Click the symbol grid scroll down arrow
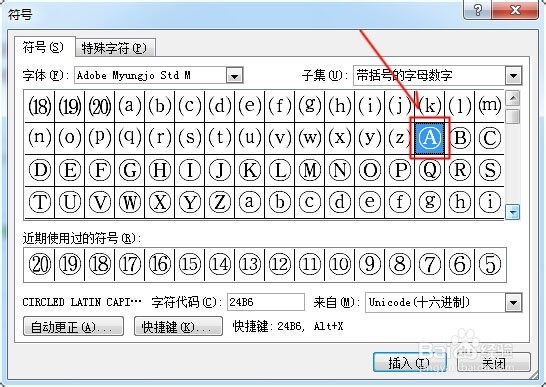 (513, 211)
